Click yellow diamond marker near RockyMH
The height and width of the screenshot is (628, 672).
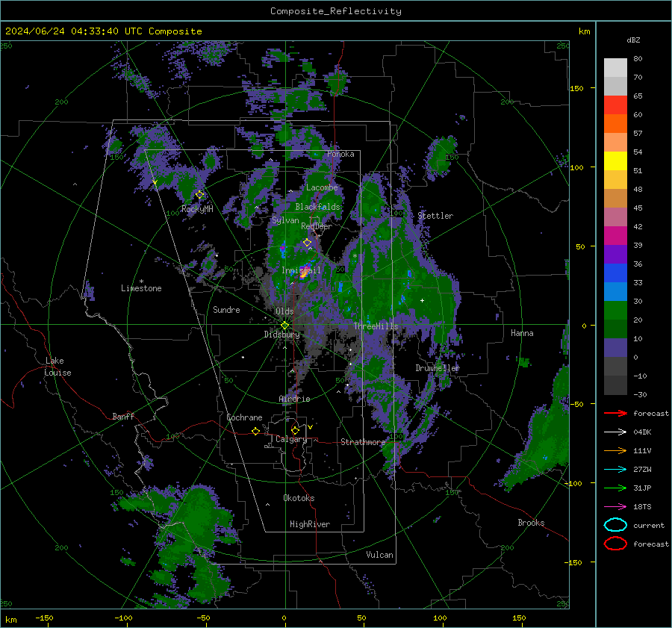(199, 195)
